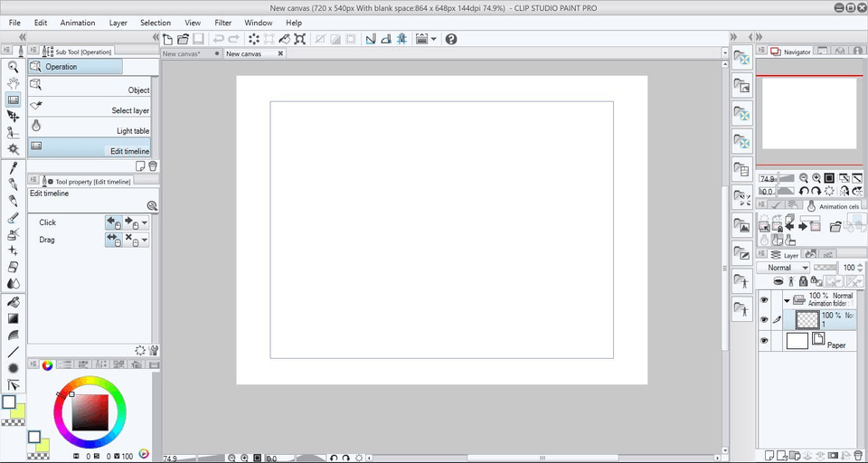Toggle visibility of the Animation folder layer
Viewport: 868px width, 463px height.
[x=764, y=299]
